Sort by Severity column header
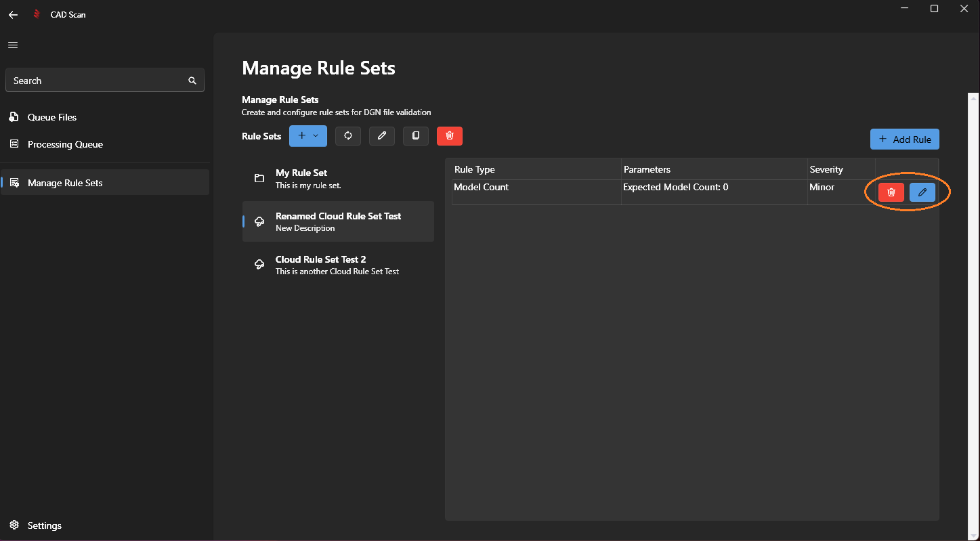980x541 pixels. point(826,169)
